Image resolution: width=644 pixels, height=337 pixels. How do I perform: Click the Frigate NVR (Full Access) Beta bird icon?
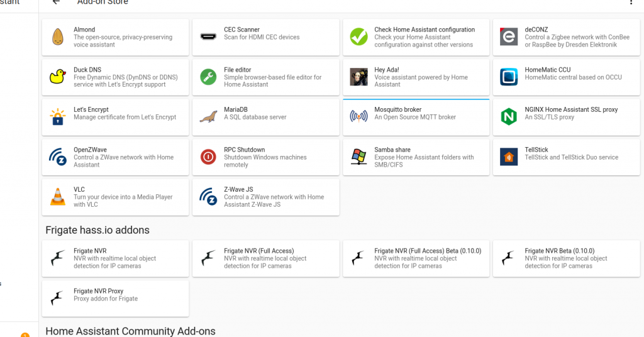click(x=358, y=258)
